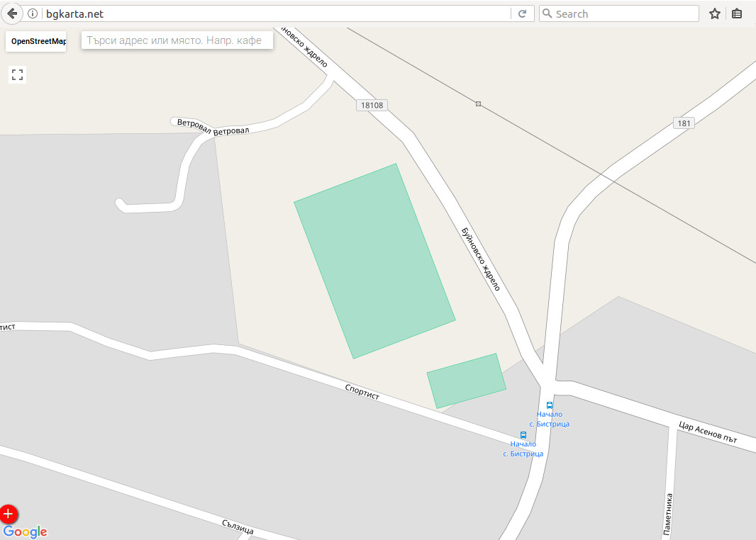This screenshot has height=540, width=756.
Task: Click the red plus button
Action: pyautogui.click(x=9, y=514)
